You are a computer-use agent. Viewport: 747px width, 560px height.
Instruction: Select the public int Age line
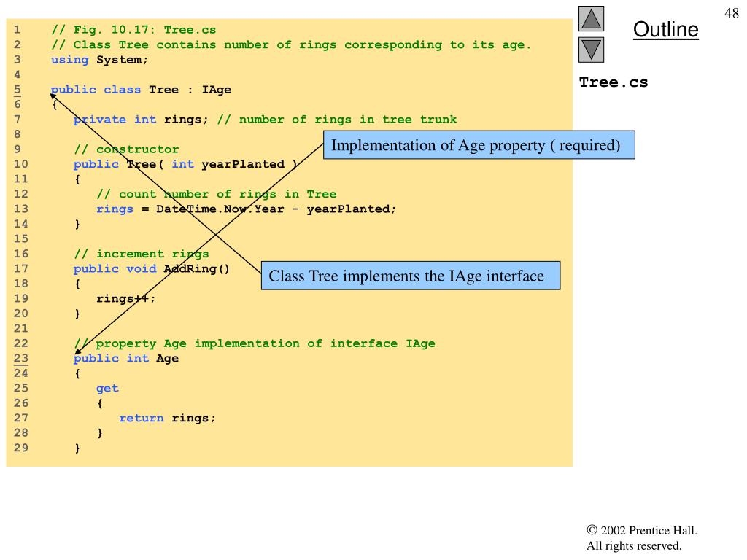(126, 358)
